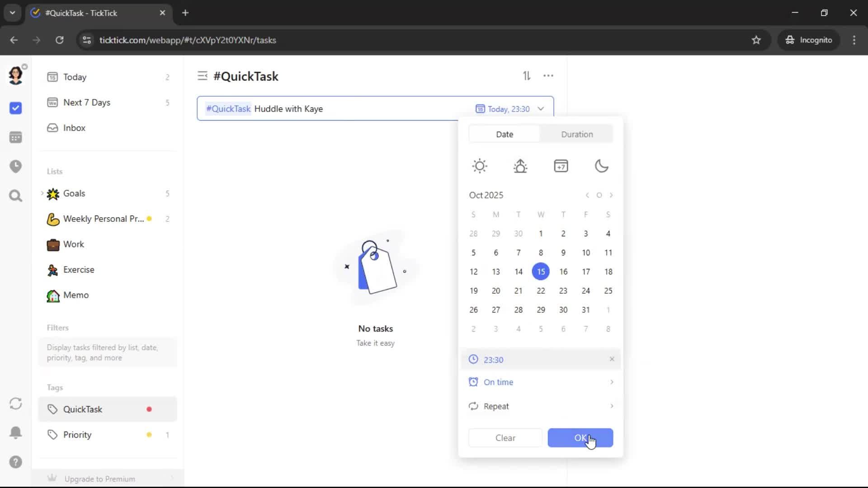Image resolution: width=868 pixels, height=488 pixels.
Task: Open the On time reminder options
Action: click(541, 382)
